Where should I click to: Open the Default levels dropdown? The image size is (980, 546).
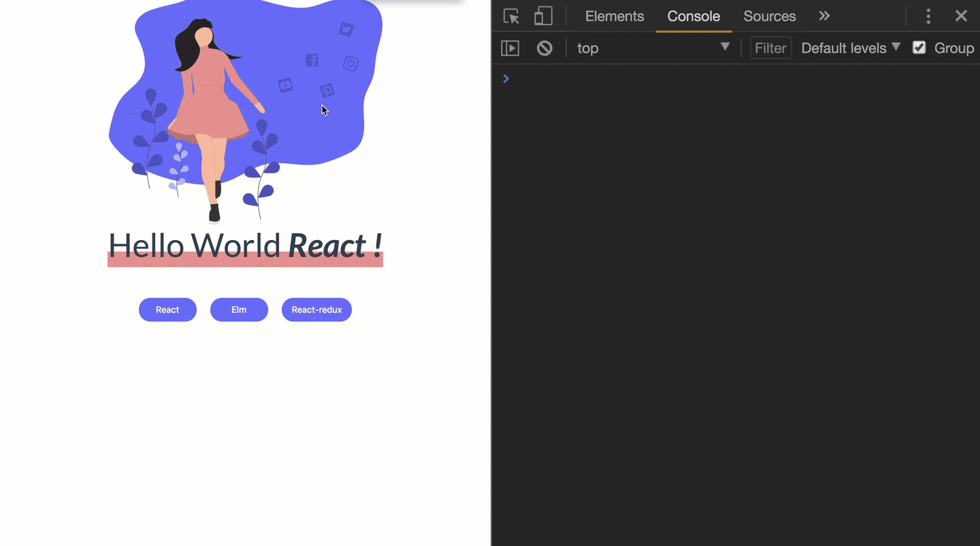click(x=851, y=48)
